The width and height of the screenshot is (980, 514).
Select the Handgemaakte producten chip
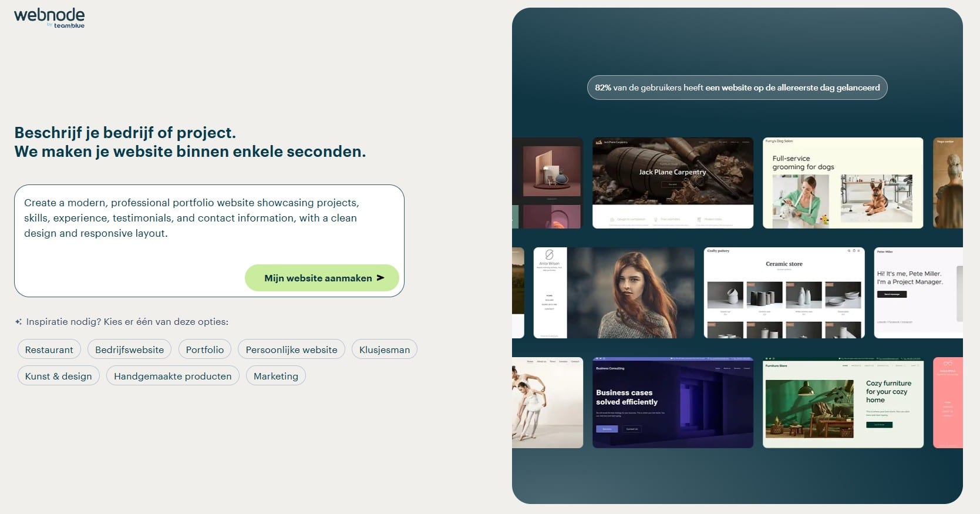point(173,376)
